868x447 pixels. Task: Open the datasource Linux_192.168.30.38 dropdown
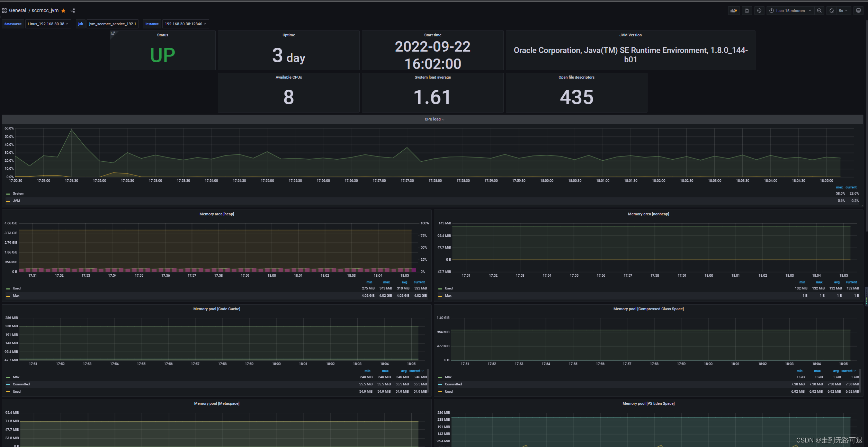point(48,24)
